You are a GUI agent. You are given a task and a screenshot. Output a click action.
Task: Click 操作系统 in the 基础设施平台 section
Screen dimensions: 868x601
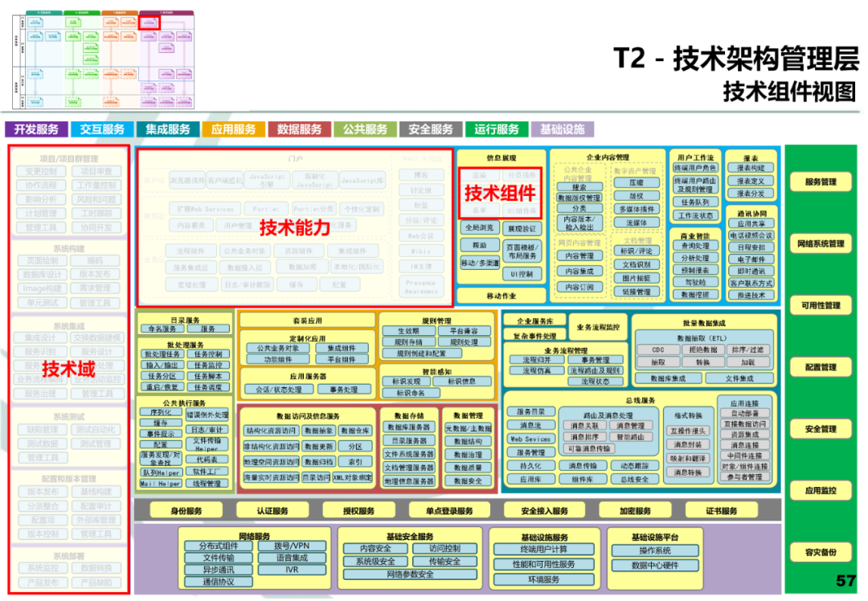(x=657, y=550)
